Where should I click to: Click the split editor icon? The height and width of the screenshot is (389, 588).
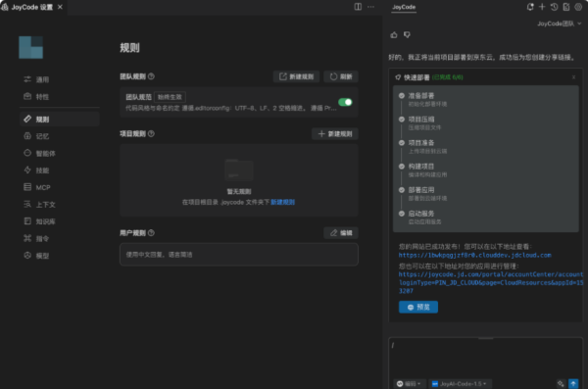(358, 7)
